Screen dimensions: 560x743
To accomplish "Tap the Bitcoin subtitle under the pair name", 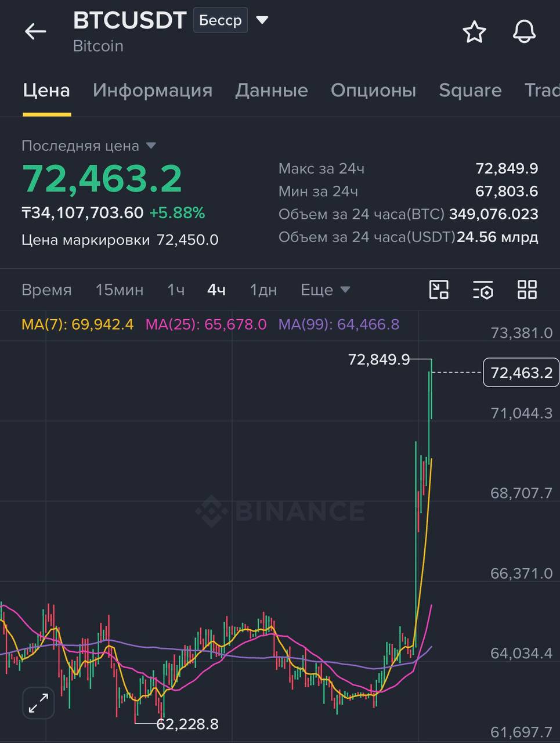I will (98, 46).
